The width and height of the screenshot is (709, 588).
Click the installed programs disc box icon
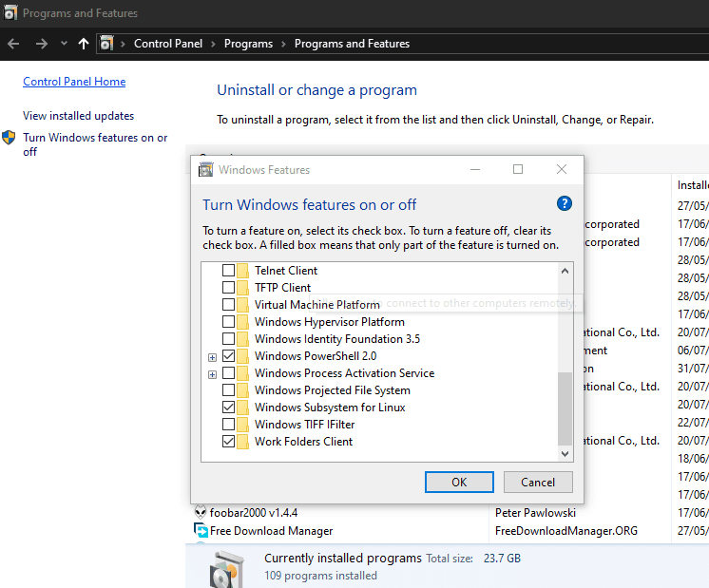click(229, 569)
